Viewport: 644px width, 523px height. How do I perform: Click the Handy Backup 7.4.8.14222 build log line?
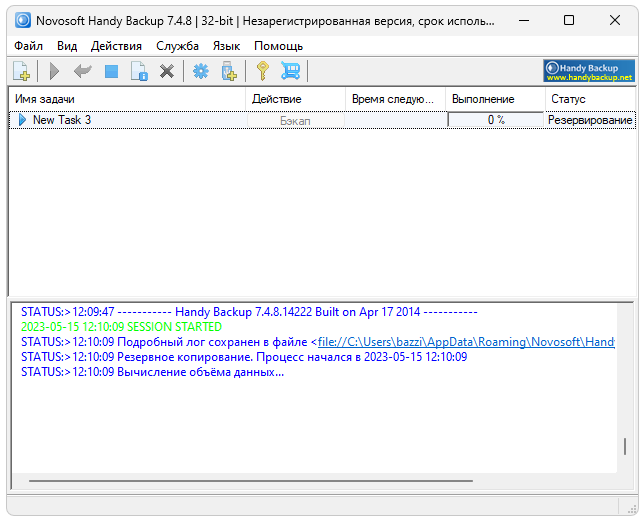coord(249,312)
